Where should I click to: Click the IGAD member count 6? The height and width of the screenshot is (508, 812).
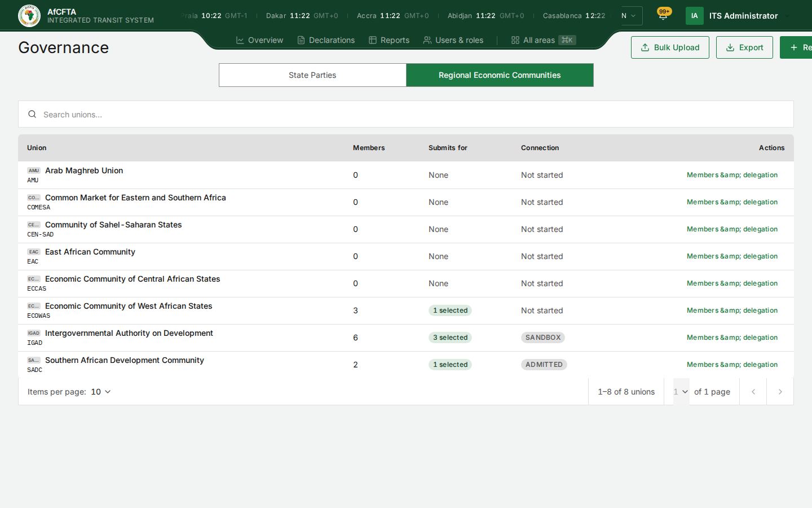tap(355, 338)
